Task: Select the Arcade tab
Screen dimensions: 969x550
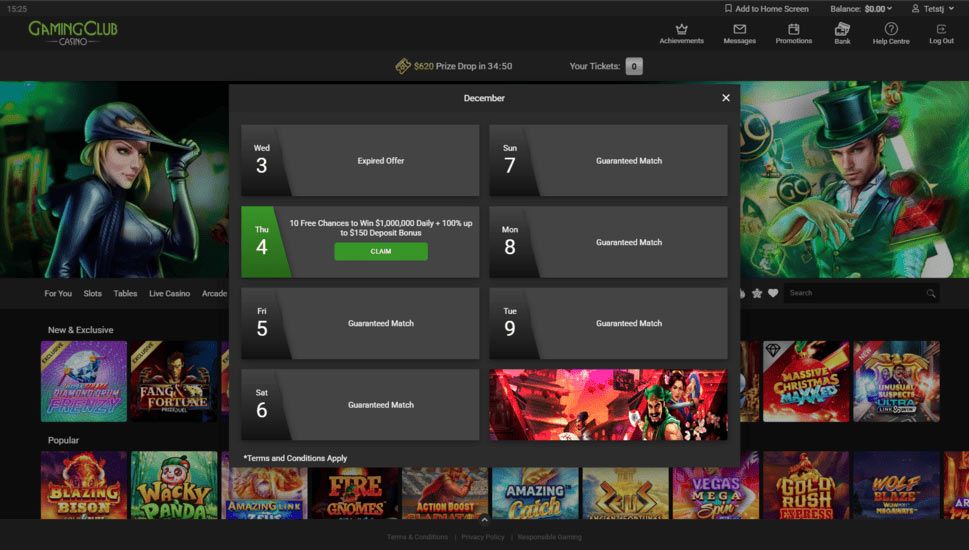Action: (214, 294)
